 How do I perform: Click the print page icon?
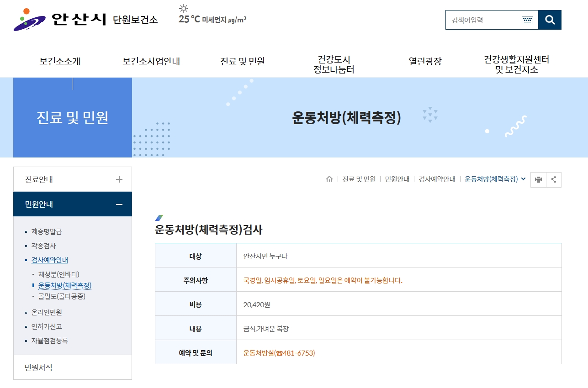tap(538, 179)
